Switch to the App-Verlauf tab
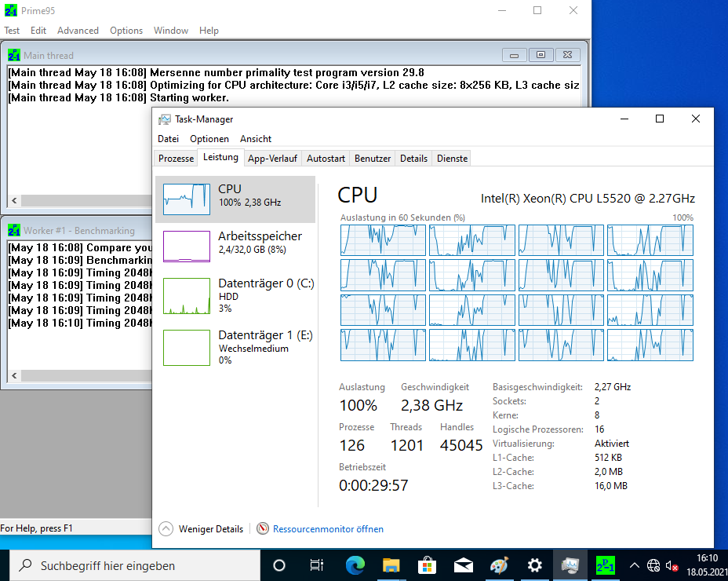The height and width of the screenshot is (581, 728). click(272, 159)
